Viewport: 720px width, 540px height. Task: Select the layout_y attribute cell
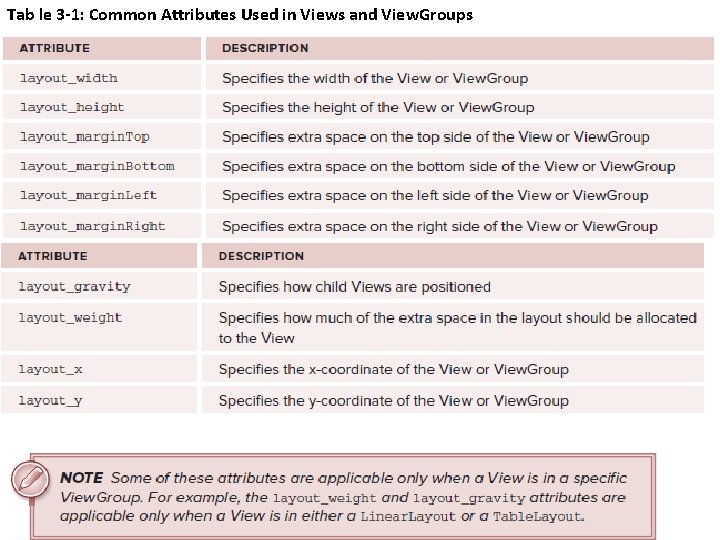coord(50,401)
